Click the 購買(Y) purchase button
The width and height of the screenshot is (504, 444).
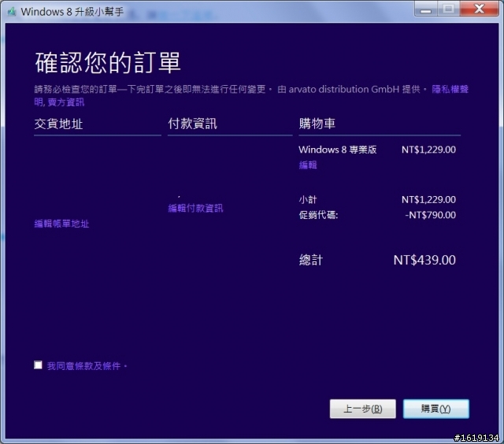tap(435, 409)
